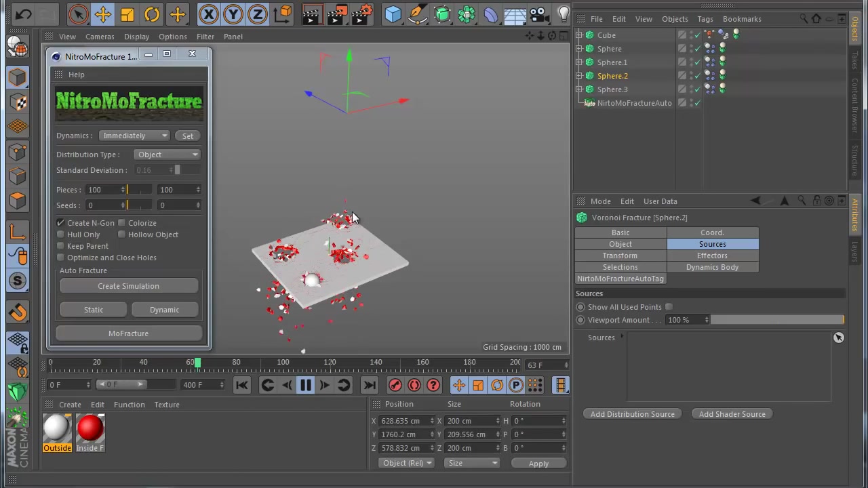Click the Create Simulation button
Screen dimensions: 868x488
(128, 286)
